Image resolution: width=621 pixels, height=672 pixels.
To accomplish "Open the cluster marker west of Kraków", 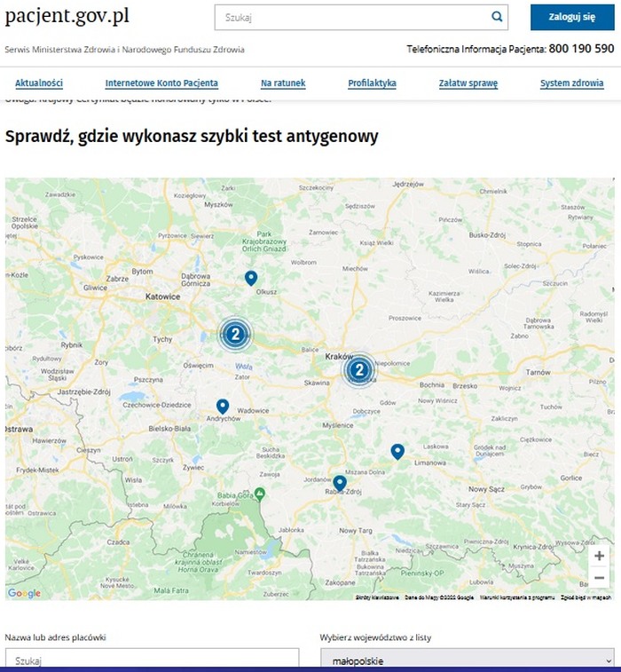I will 235,335.
